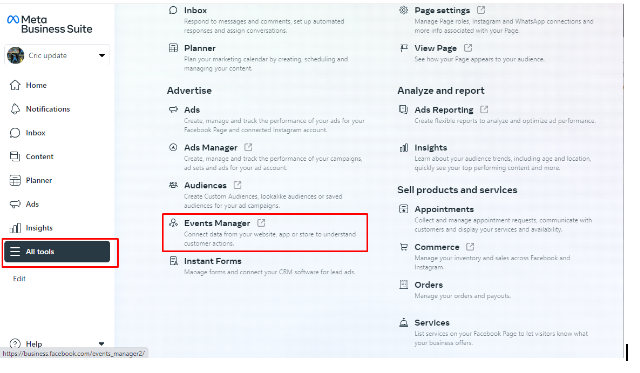Open Insights under Analyze and report
This screenshot has height=373, width=640.
[x=431, y=148]
